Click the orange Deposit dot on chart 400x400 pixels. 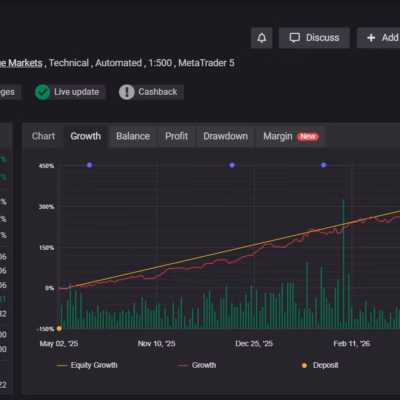coord(59,328)
